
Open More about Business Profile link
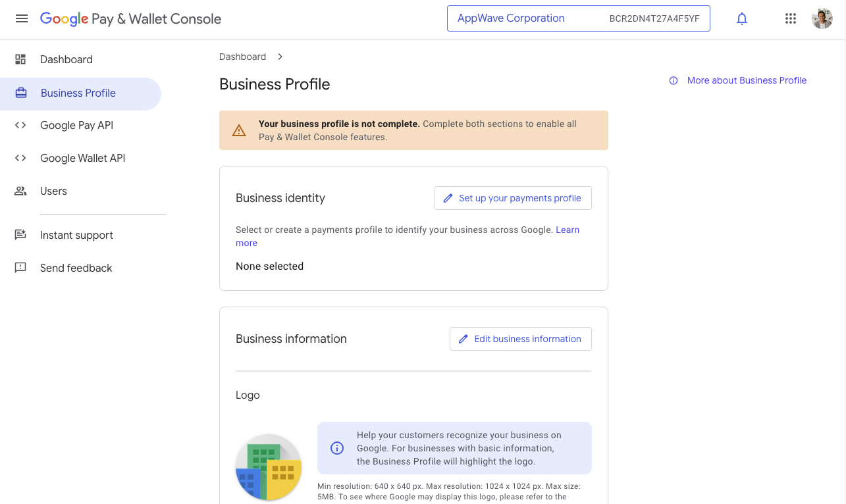[x=747, y=80]
